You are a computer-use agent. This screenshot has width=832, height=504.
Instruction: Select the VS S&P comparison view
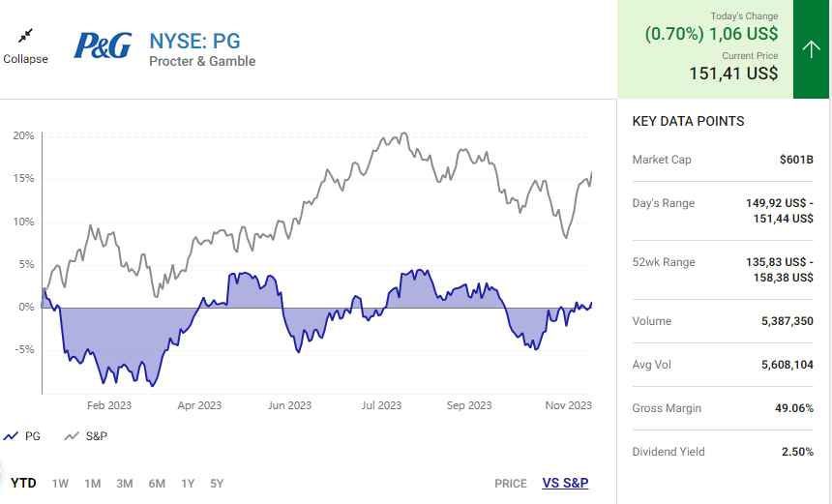pyautogui.click(x=565, y=483)
